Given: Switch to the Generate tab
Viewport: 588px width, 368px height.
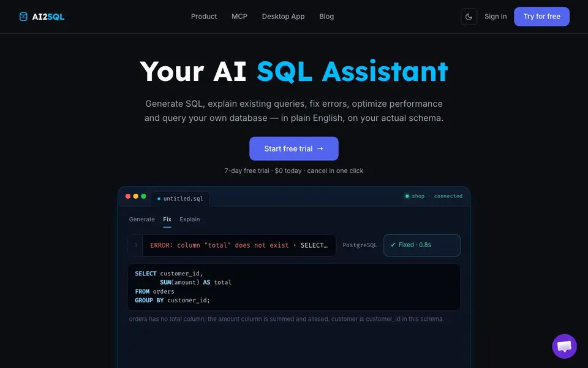Looking at the screenshot, I should coord(141,220).
